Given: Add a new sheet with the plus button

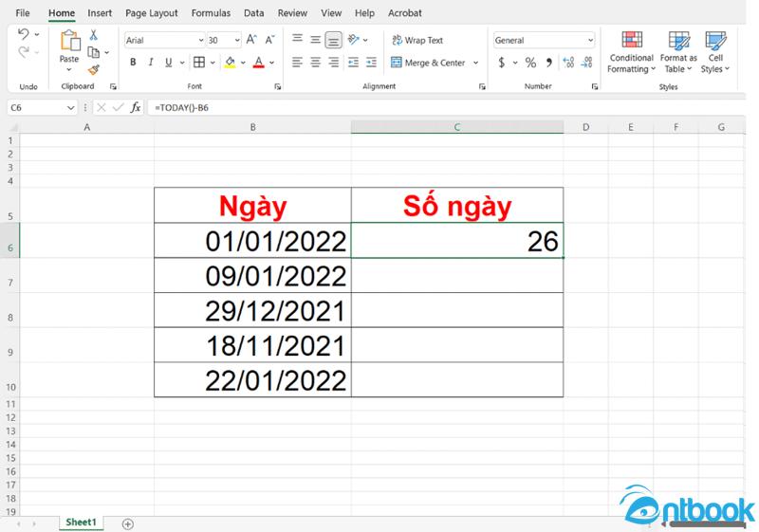Looking at the screenshot, I should click(128, 523).
